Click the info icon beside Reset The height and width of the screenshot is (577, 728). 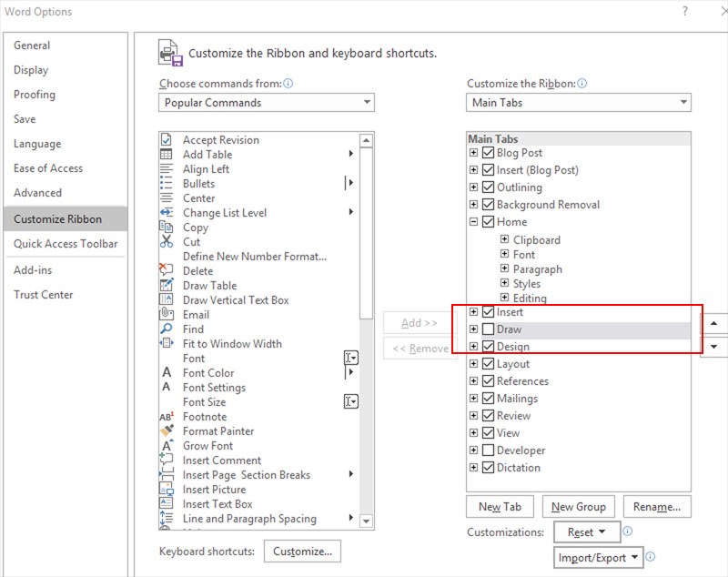pyautogui.click(x=628, y=531)
